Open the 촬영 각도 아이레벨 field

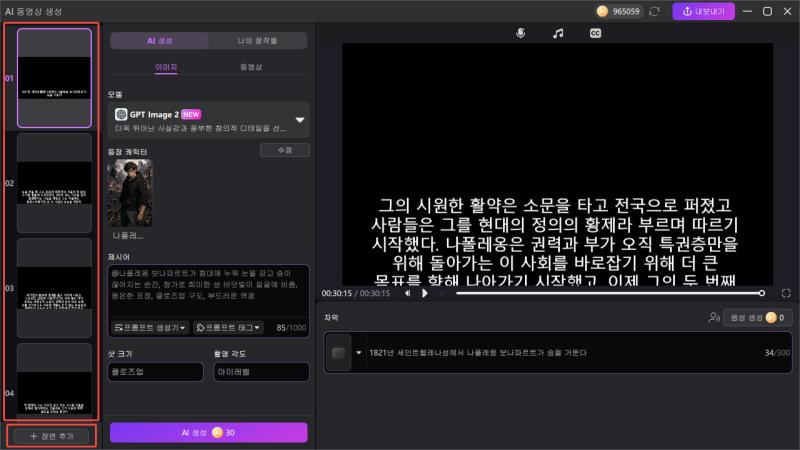pos(261,372)
